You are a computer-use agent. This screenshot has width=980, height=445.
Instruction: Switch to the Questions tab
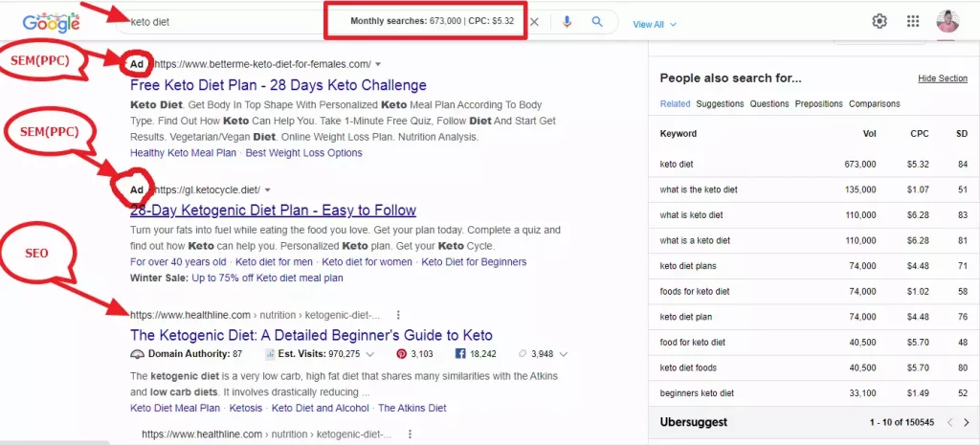769,103
